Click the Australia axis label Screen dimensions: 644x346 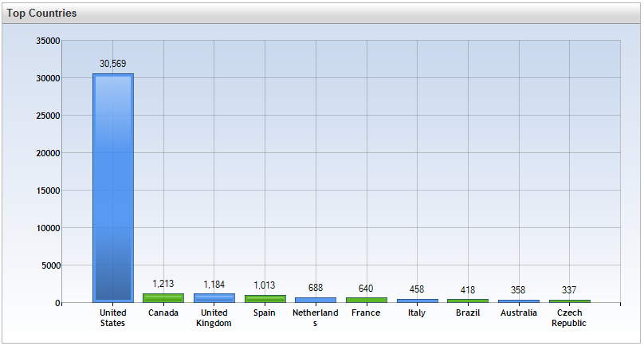coord(519,313)
